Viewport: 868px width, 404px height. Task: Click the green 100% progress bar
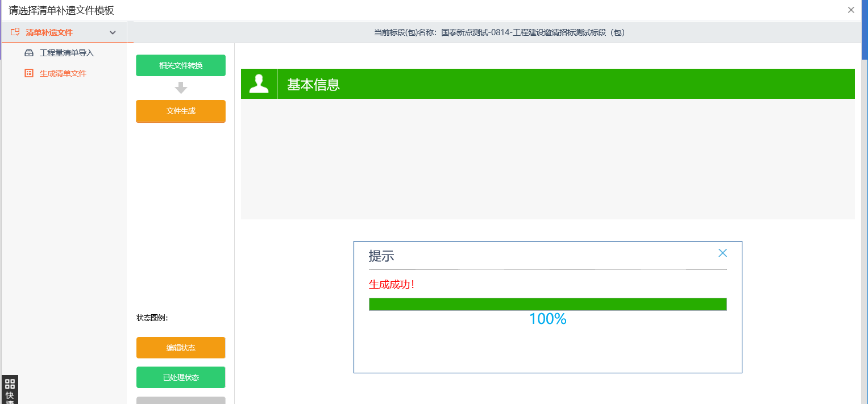click(x=547, y=304)
